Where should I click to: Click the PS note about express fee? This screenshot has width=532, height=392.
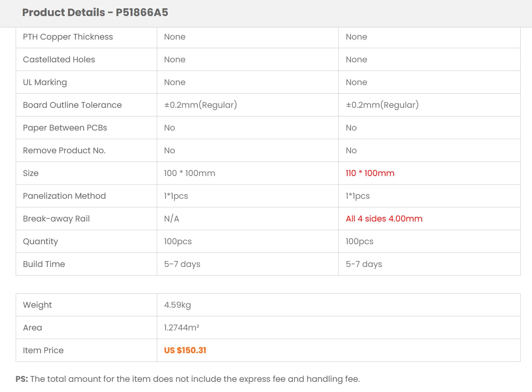187,379
